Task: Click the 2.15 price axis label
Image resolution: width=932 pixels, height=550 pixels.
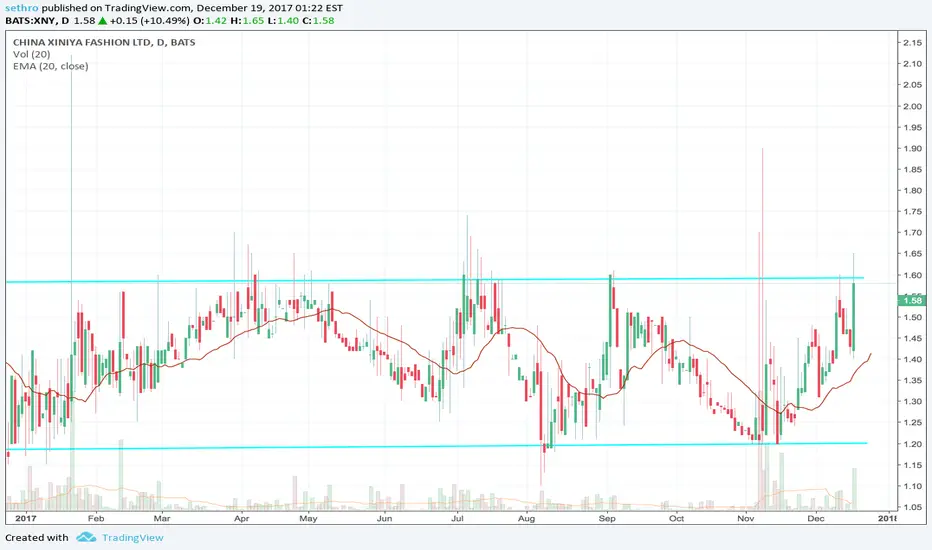Action: (912, 42)
